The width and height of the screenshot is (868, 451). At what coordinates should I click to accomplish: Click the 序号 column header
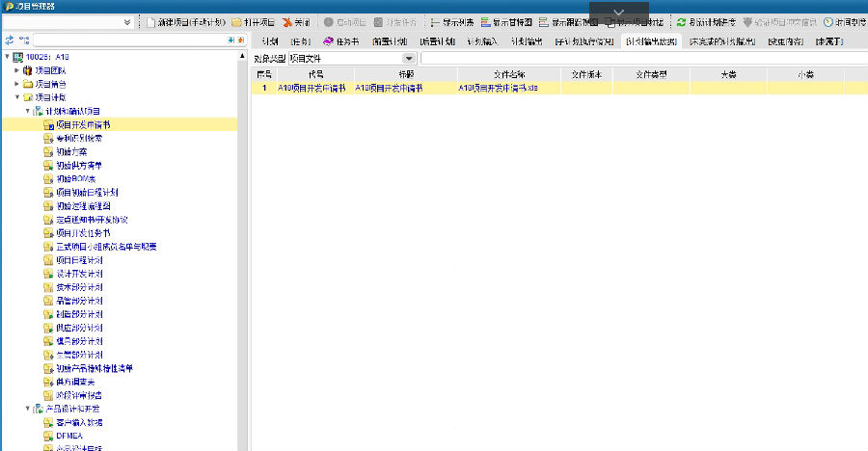point(264,74)
